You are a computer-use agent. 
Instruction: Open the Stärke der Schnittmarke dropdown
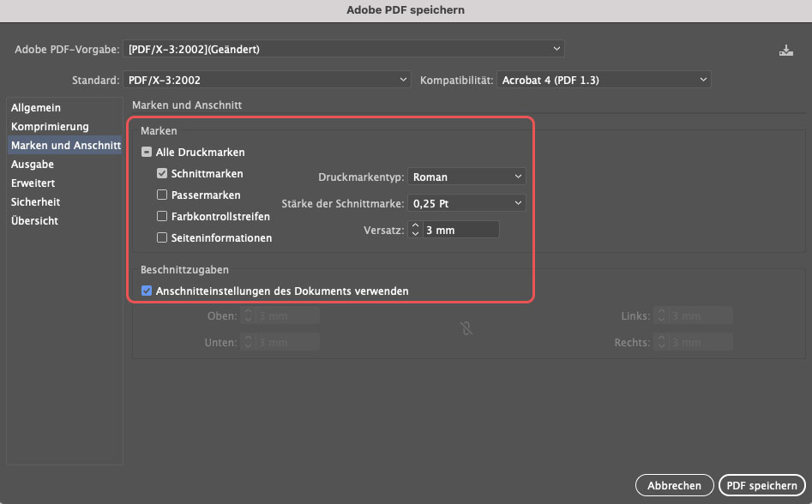coord(466,203)
